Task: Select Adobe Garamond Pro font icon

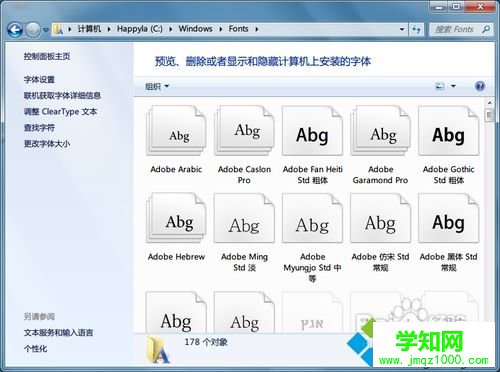Action: point(380,131)
